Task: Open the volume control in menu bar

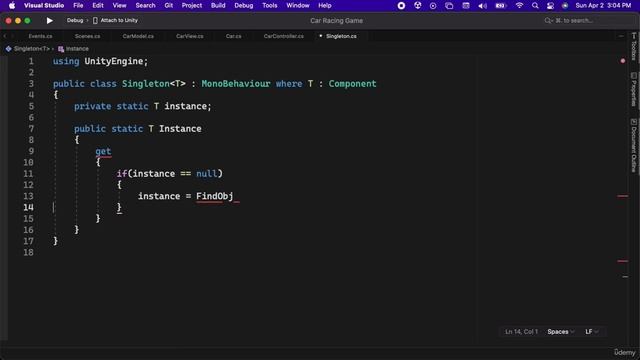Action: pos(482,5)
